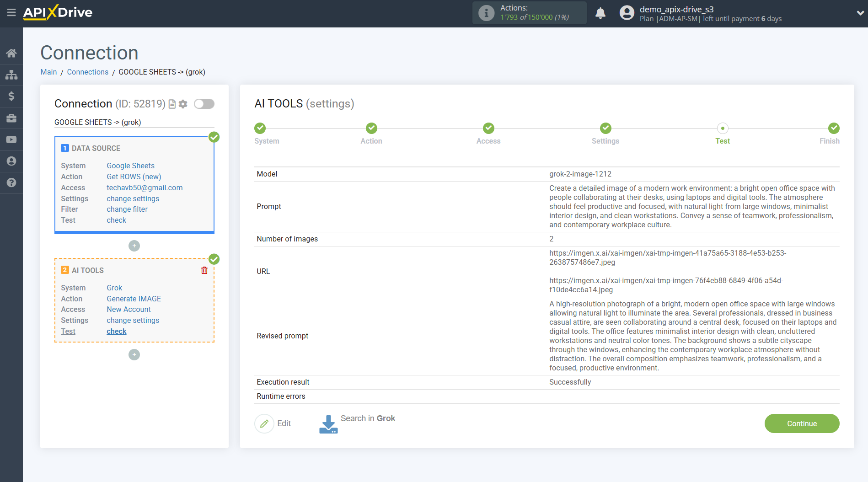
Task: Go to the Settings step in wizard
Action: click(605, 129)
